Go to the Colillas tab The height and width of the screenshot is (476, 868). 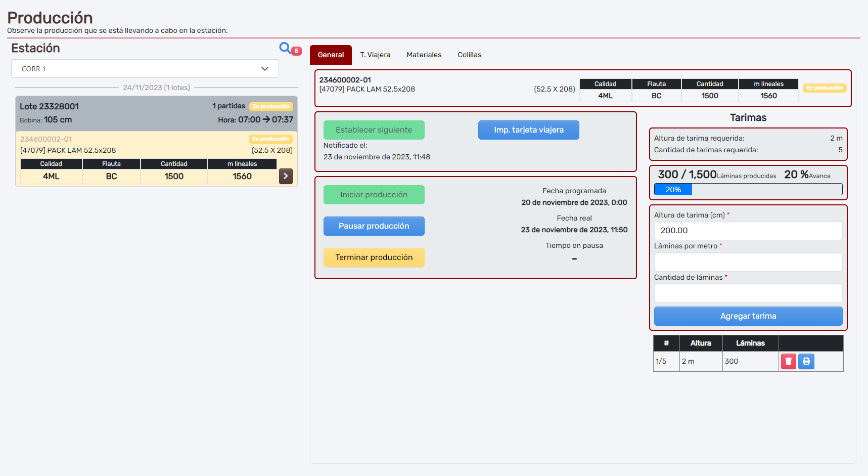click(469, 55)
